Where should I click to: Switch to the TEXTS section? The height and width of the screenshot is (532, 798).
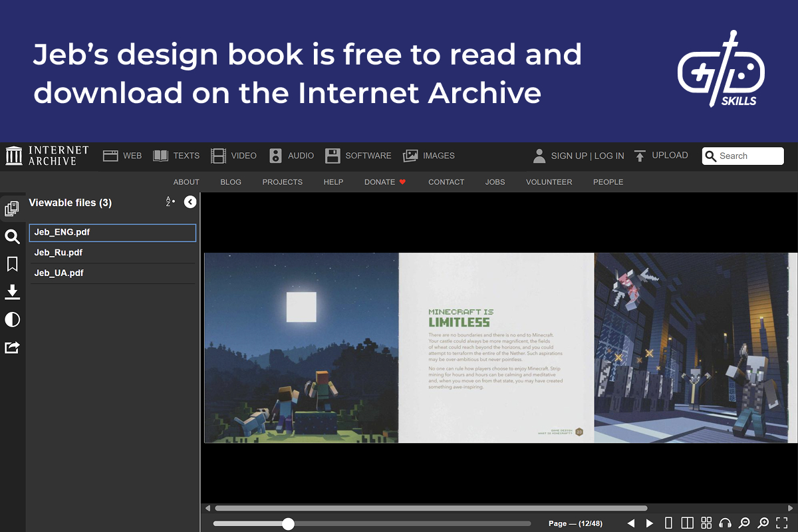tap(176, 155)
